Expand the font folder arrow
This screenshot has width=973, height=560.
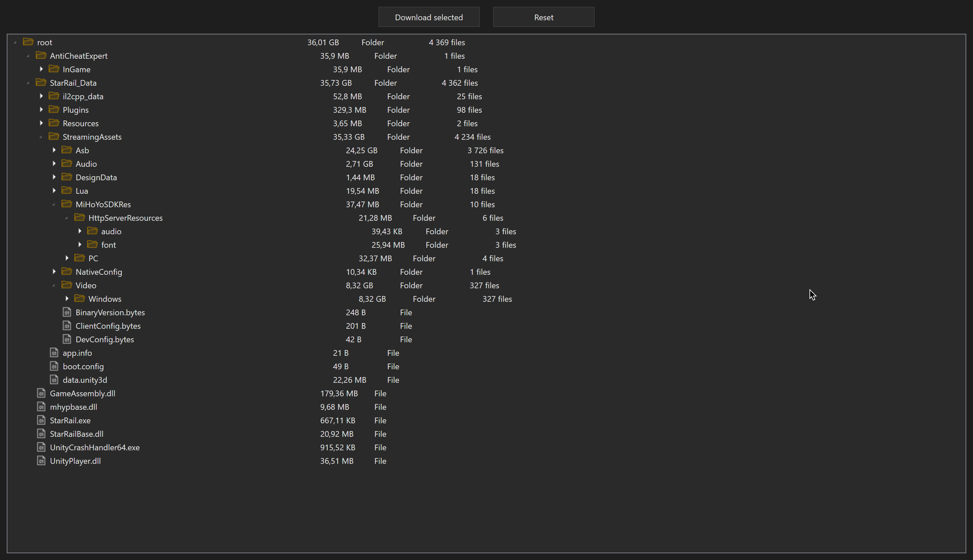click(x=80, y=245)
